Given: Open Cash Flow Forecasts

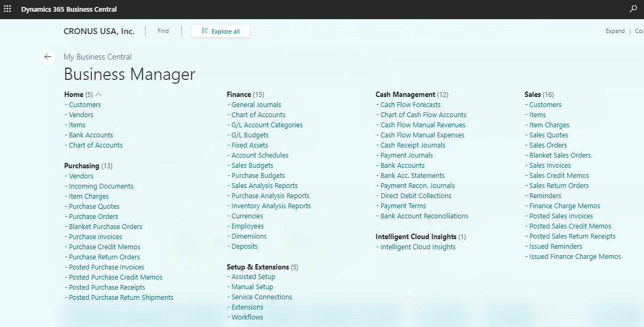Looking at the screenshot, I should 410,105.
